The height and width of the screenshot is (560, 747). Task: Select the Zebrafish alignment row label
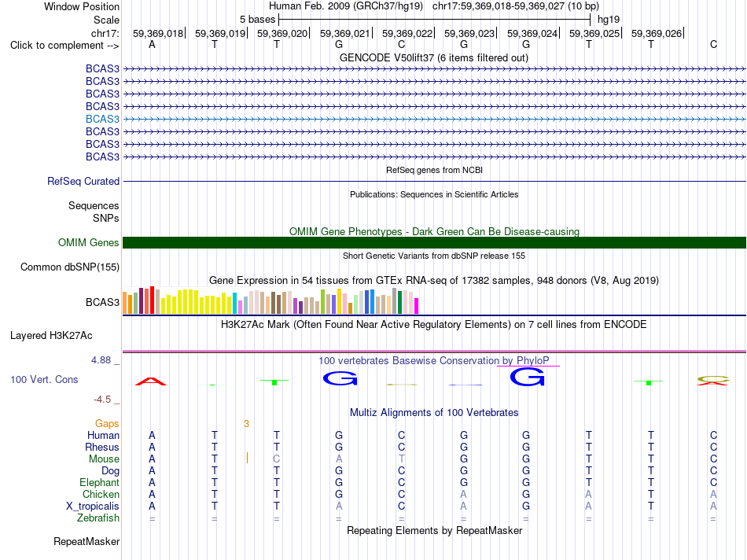coord(98,518)
